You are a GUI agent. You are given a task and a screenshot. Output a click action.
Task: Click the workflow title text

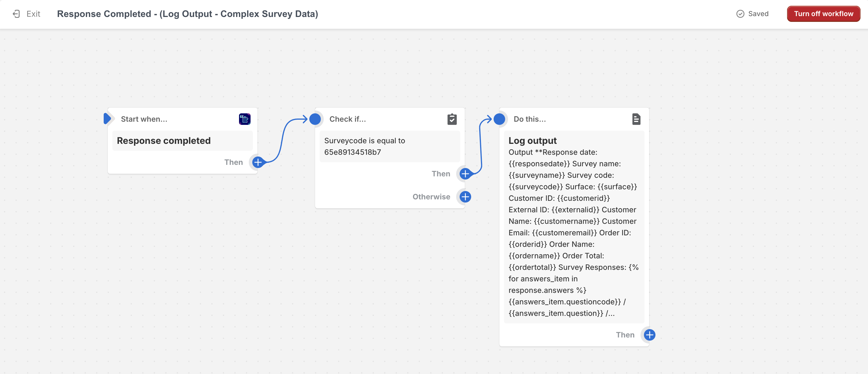[187, 14]
